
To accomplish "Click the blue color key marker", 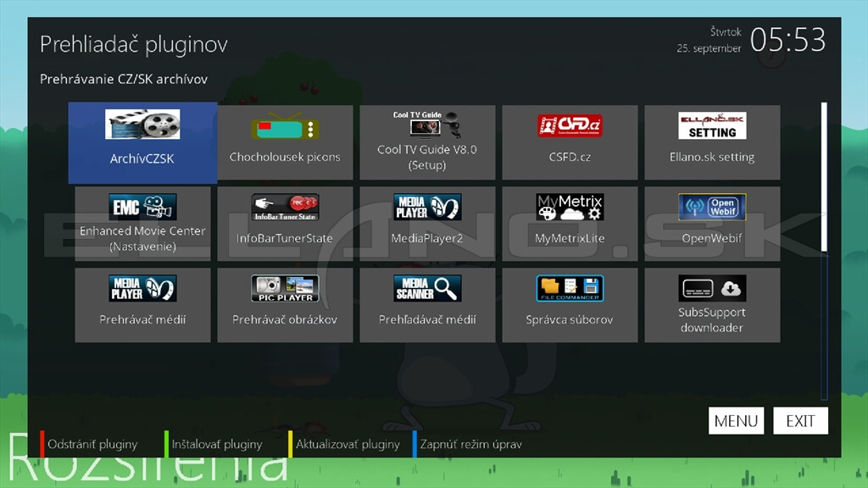I will (415, 444).
